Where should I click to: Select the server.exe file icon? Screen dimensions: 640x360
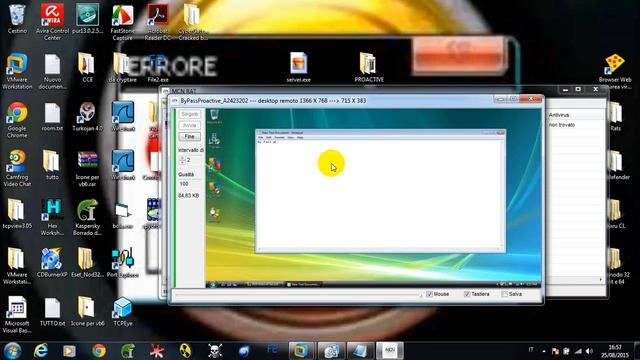[x=298, y=67]
